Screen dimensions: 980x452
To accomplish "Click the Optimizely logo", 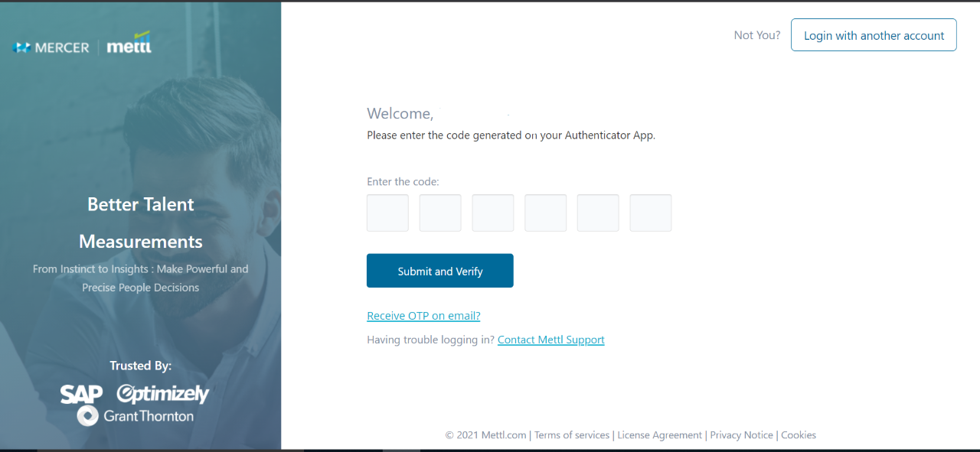I will coord(163,394).
